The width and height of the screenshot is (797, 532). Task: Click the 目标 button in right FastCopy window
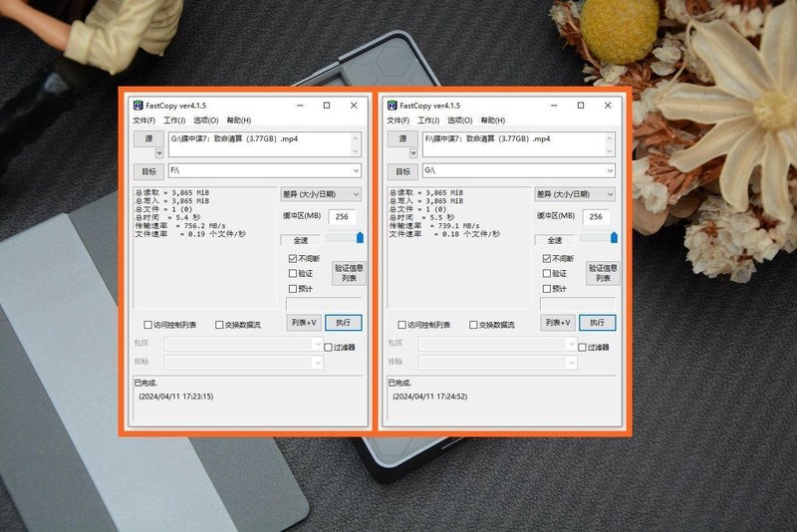[x=403, y=171]
